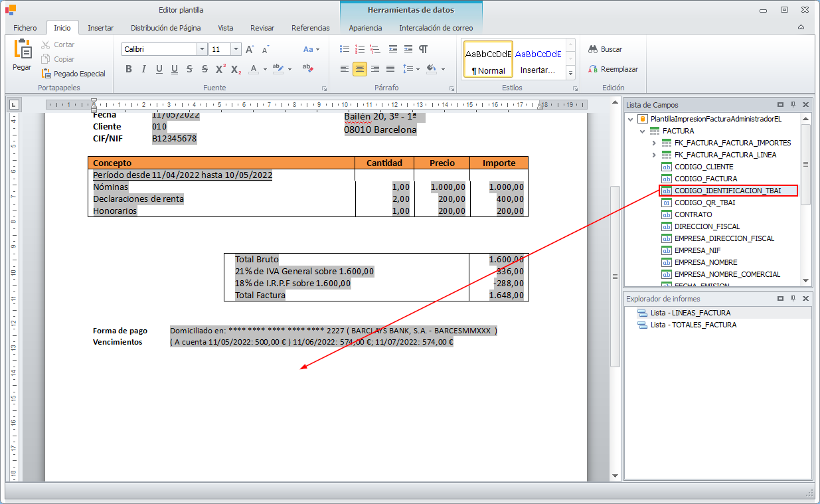Click the justify alignment icon
Viewport: 820px width, 504px height.
tap(390, 69)
